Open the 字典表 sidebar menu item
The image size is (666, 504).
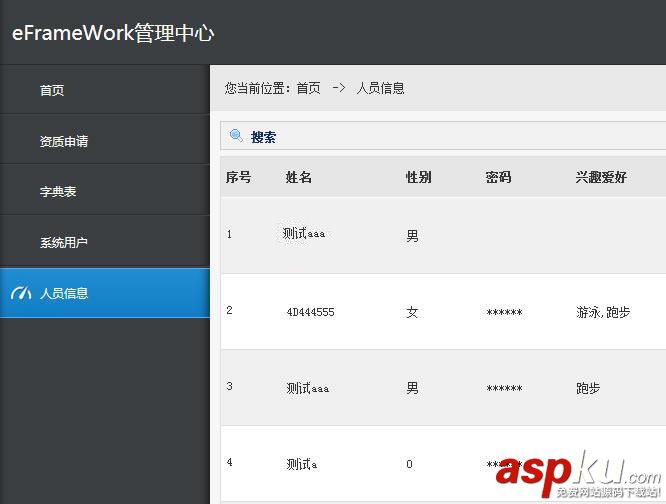pyautogui.click(x=105, y=191)
